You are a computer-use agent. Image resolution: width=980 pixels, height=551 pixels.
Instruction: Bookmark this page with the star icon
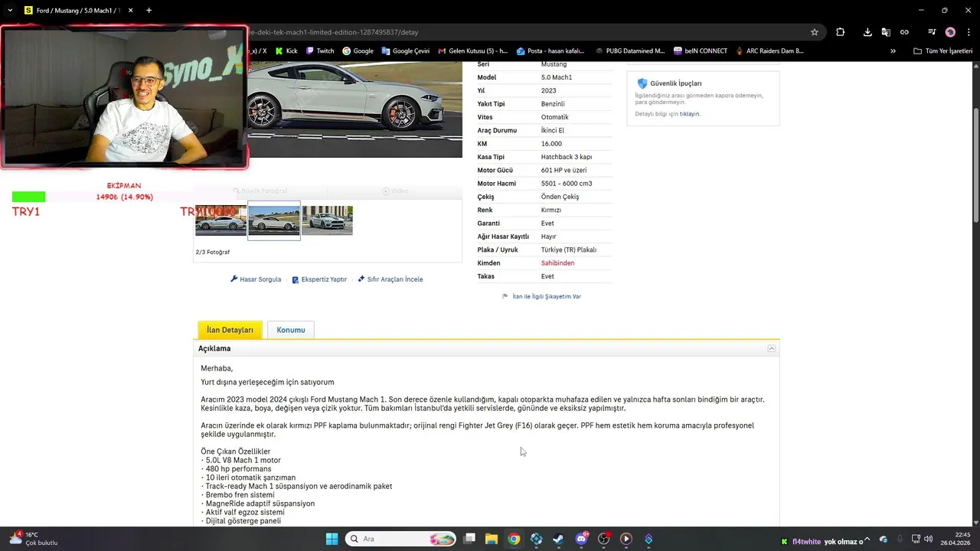pyautogui.click(x=815, y=32)
